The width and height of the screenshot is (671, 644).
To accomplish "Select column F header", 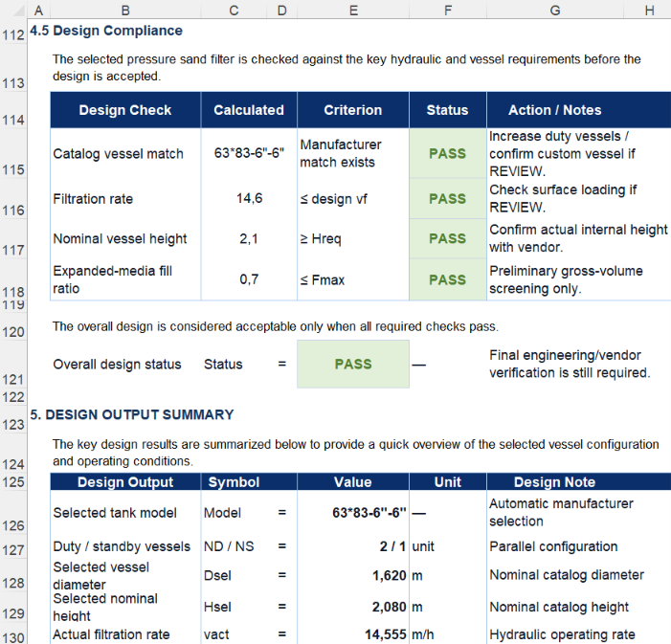I will click(448, 10).
